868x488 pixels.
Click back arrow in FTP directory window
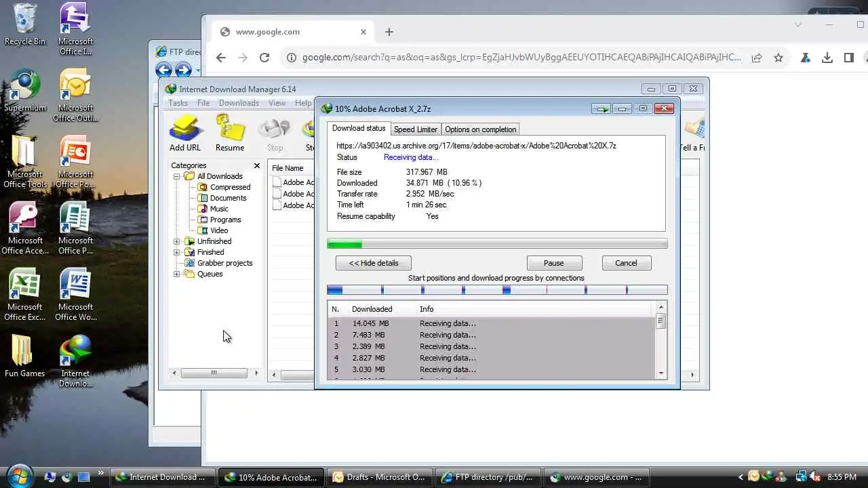pos(163,70)
